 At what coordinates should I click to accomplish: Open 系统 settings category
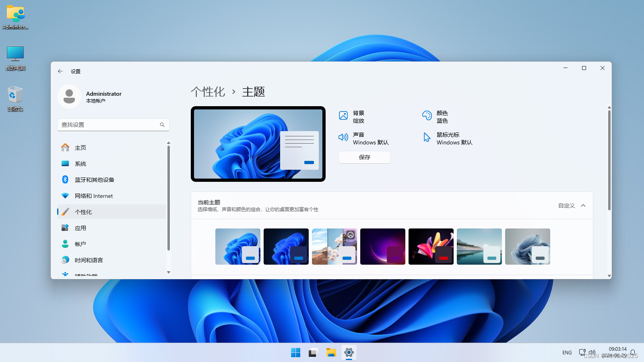click(112, 164)
